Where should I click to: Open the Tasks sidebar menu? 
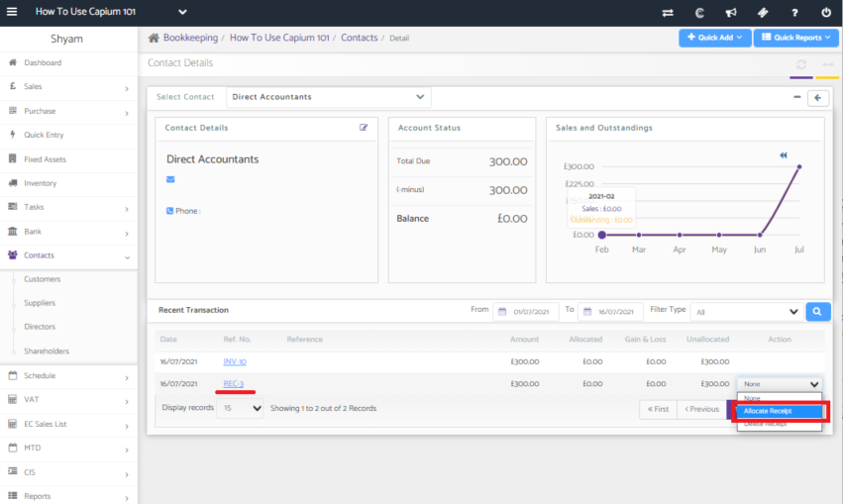click(x=68, y=207)
